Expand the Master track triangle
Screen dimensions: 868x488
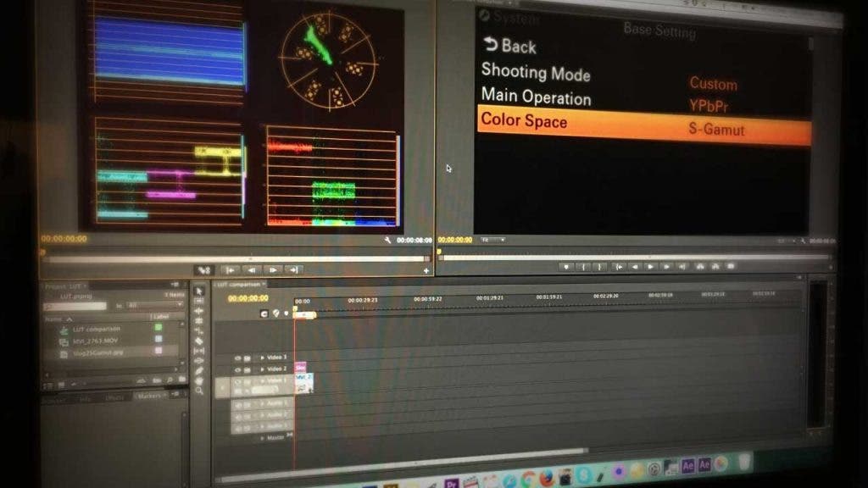click(x=261, y=438)
